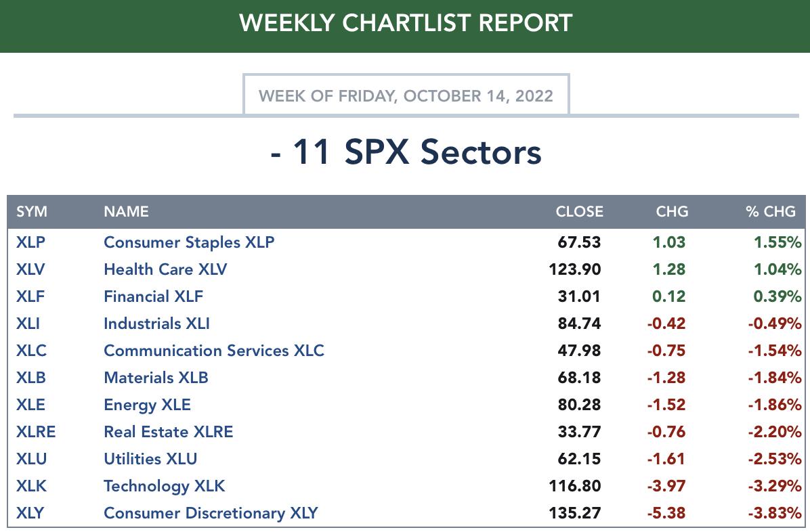The height and width of the screenshot is (532, 810).
Task: Open Energy XLE name link
Action: point(147,405)
